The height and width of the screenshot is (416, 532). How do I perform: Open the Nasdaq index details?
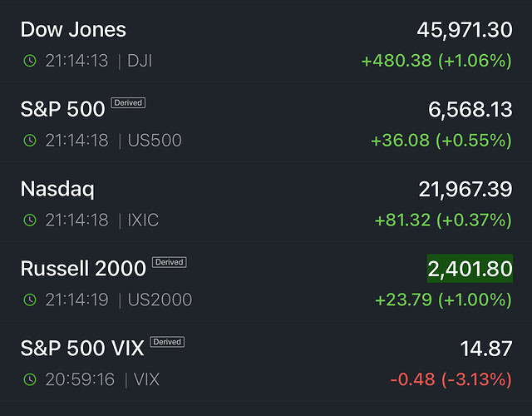tap(57, 190)
